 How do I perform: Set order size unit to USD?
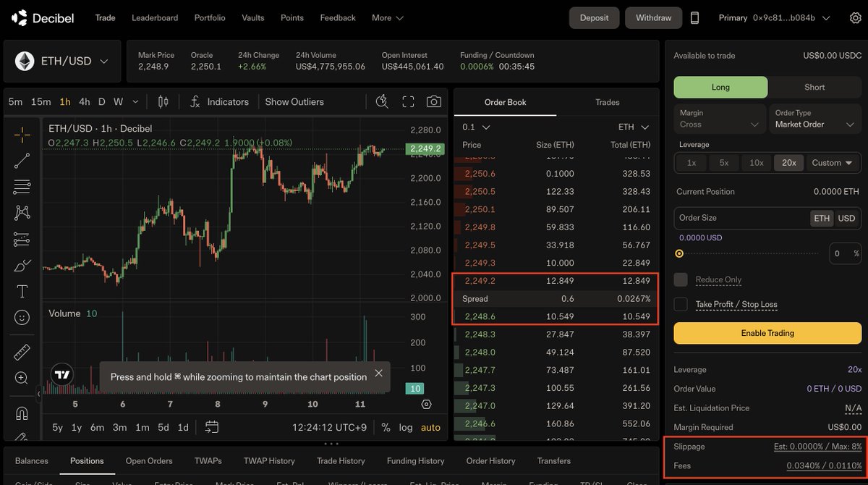(x=846, y=218)
